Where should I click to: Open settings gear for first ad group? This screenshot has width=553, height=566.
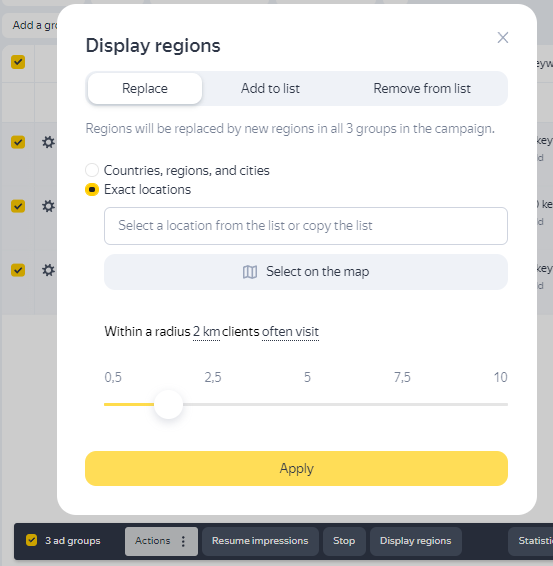[x=48, y=142]
